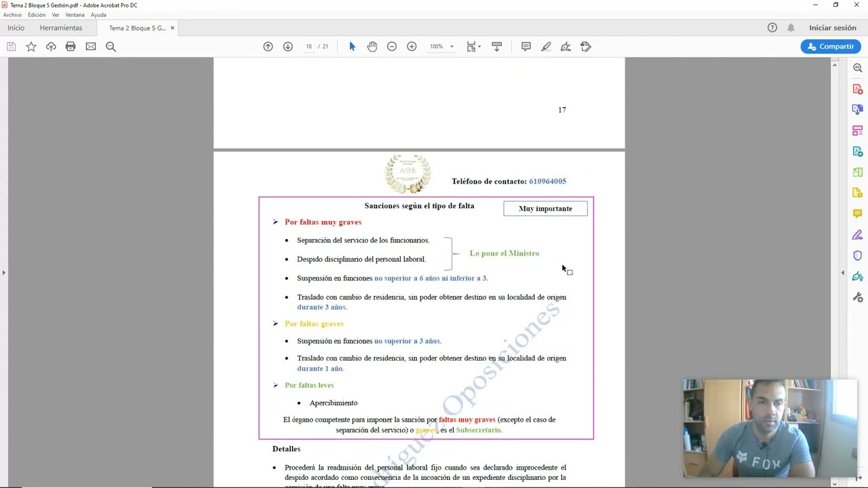Close the Tema 2 Bloque 5 document tab
This screenshot has height=488, width=868.
click(x=172, y=28)
